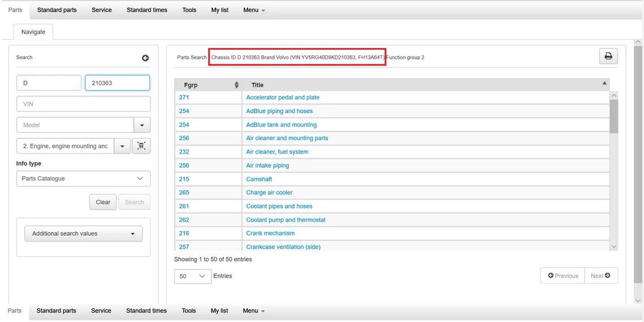Click the Clear button

(103, 202)
